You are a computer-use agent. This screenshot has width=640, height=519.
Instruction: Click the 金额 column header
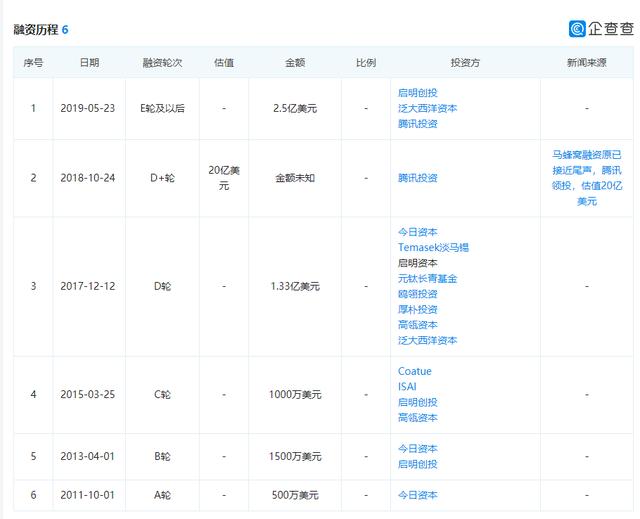(295, 63)
